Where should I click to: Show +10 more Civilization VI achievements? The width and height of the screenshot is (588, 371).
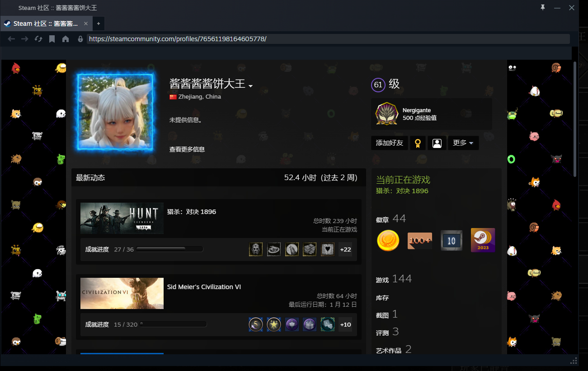[x=345, y=324]
